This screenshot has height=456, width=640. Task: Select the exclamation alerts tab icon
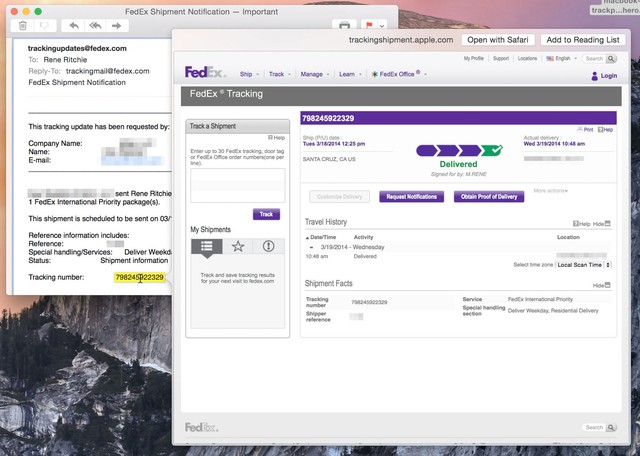(269, 246)
